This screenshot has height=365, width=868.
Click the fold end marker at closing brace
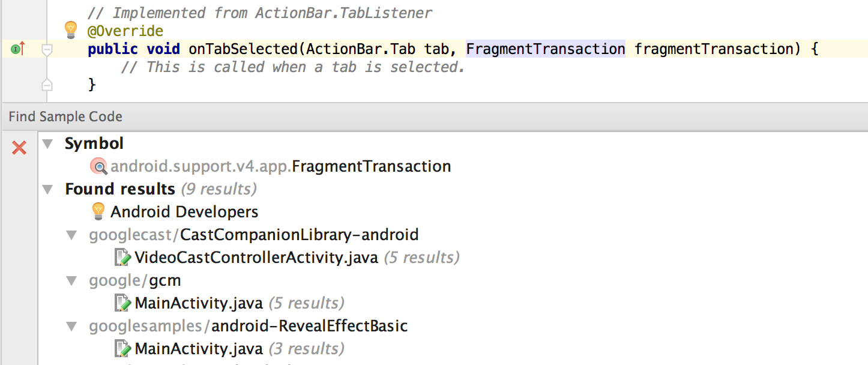tap(47, 86)
